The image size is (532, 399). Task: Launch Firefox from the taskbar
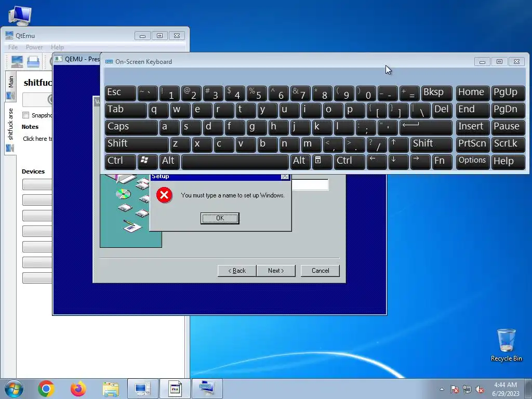click(x=78, y=389)
